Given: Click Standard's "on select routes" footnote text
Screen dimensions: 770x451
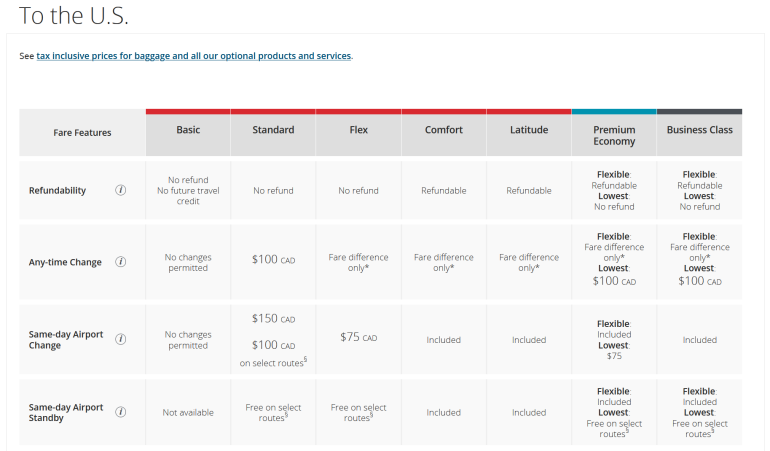Looking at the screenshot, I should pos(273,362).
